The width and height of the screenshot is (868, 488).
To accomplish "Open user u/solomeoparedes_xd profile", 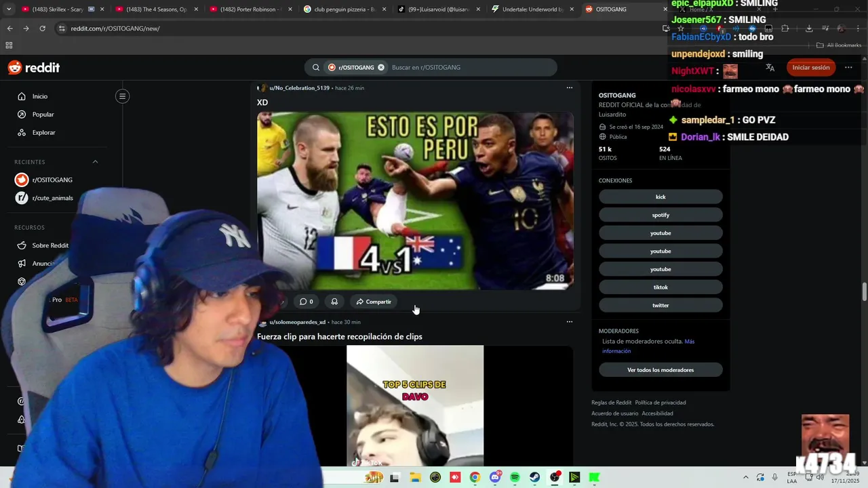I will click(297, 322).
